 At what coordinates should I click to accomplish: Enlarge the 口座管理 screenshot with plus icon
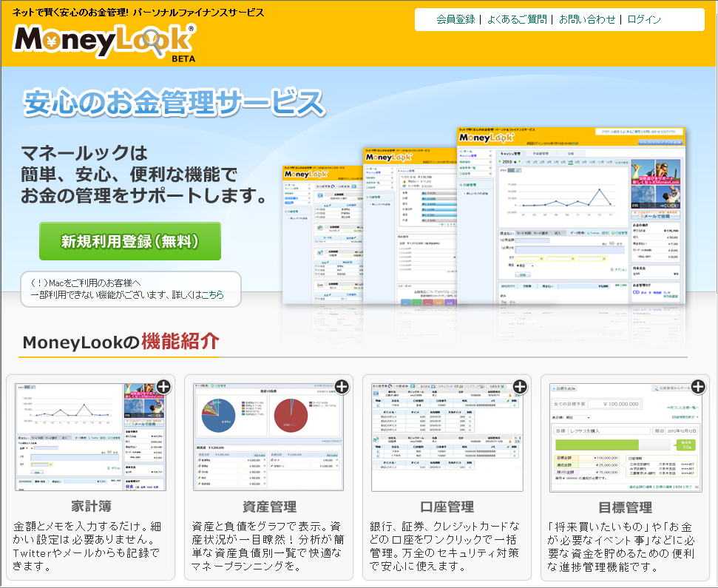520,387
